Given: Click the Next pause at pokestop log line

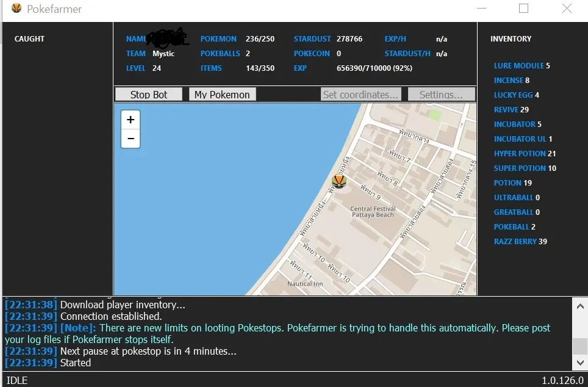Looking at the screenshot, I should click(x=148, y=351).
